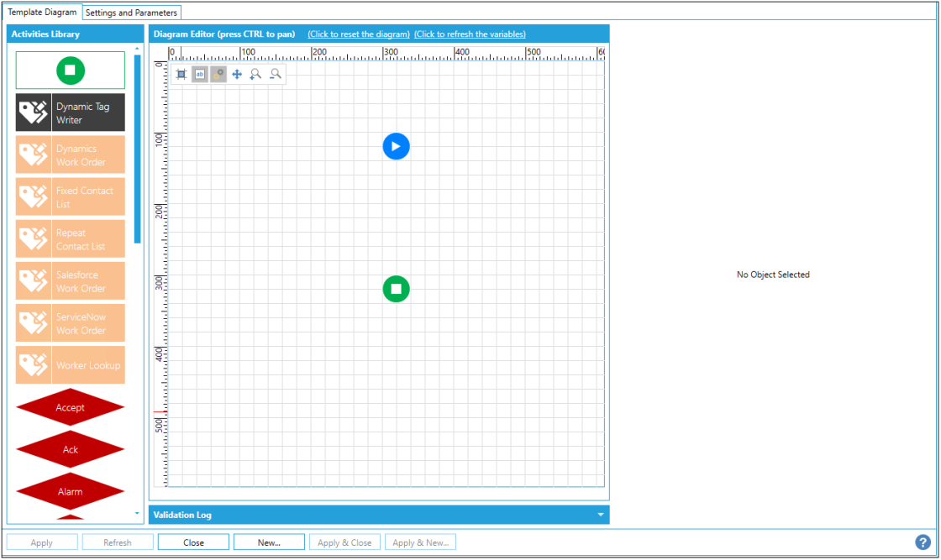Click the zoom in magnifier icon
Screen dimensions: 941x560
(x=255, y=74)
